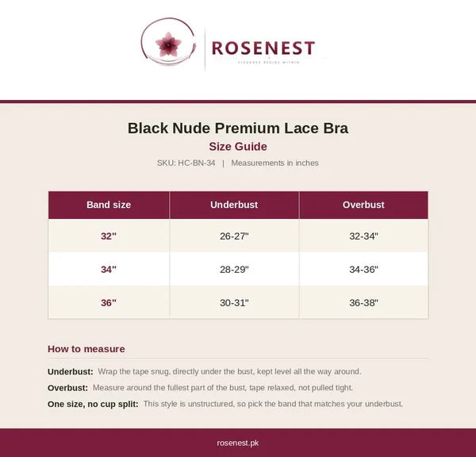Click the 26-27" underbust value
Screen dimensions: 476x457
pos(234,236)
